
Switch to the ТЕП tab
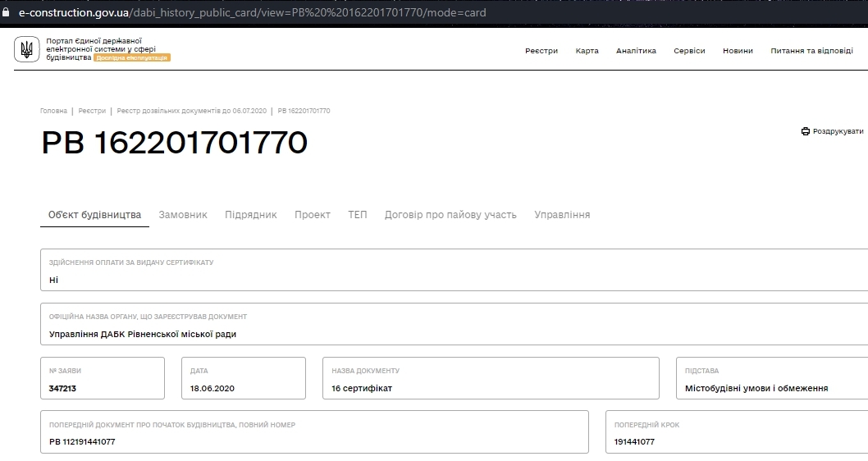coord(358,215)
